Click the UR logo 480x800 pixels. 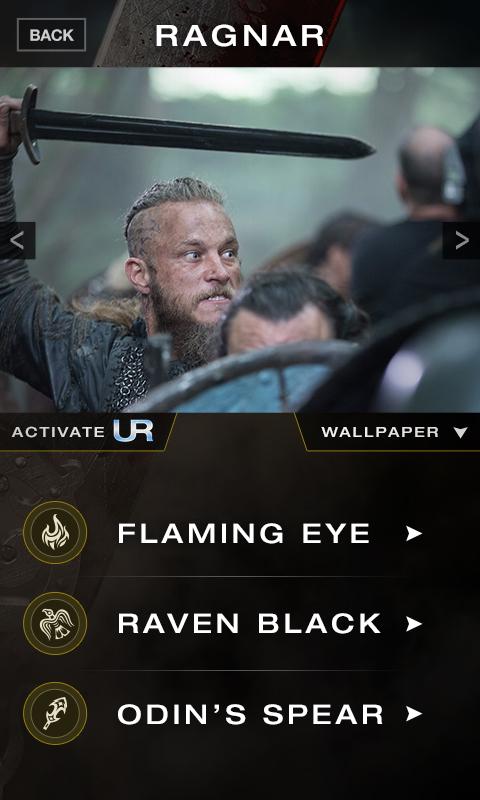(x=133, y=431)
